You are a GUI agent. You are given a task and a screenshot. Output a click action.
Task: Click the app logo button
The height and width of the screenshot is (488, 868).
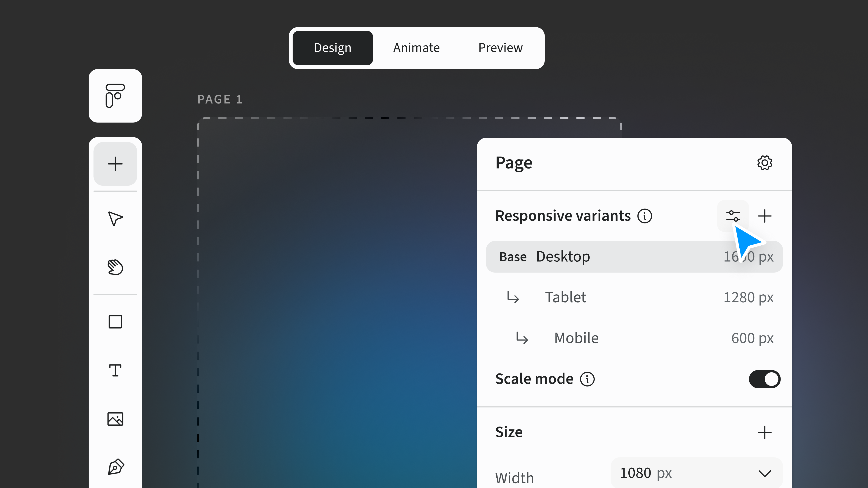pyautogui.click(x=115, y=96)
